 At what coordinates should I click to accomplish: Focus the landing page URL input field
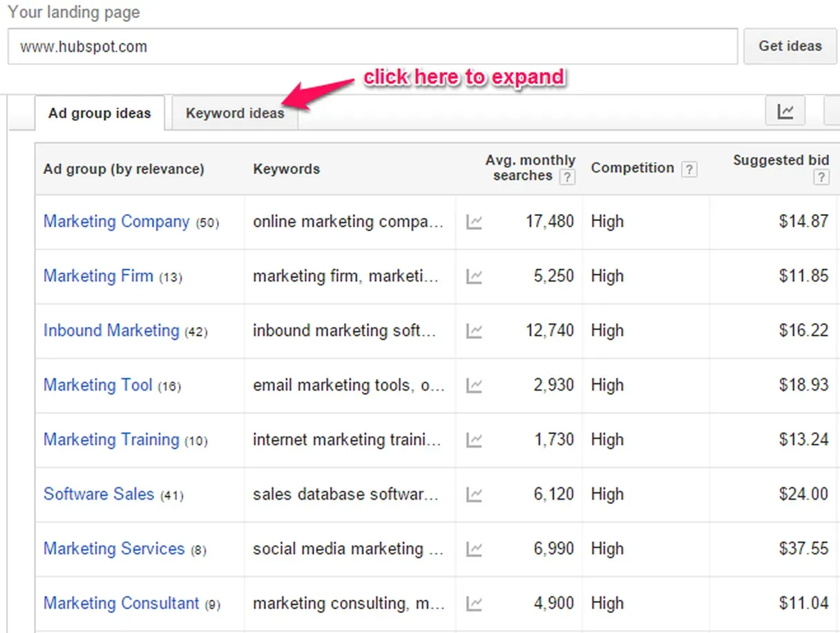coord(372,47)
